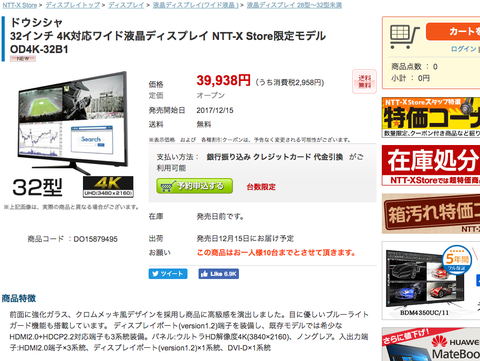Open the ディスプレイ breadcrumb link
This screenshot has width=480, height=361.
(x=126, y=5)
